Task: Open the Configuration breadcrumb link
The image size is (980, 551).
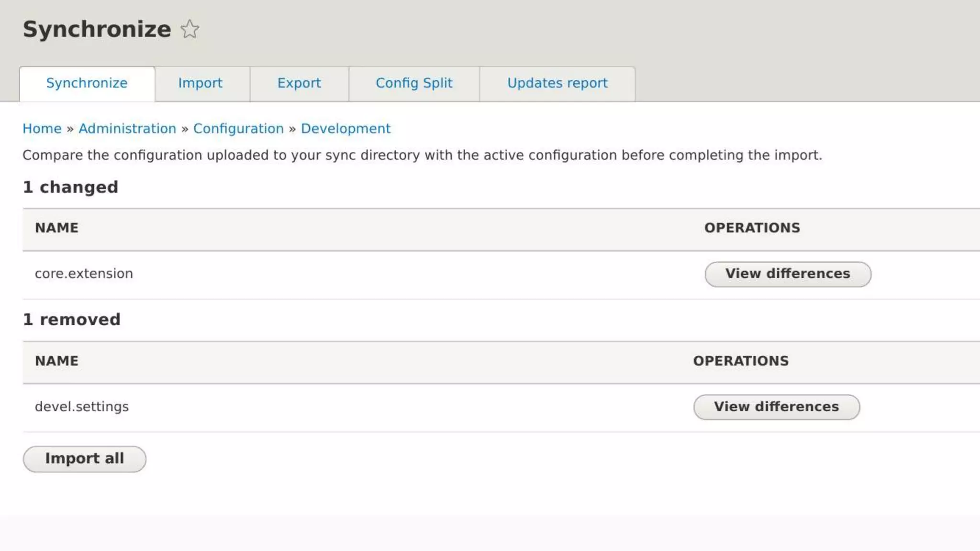Action: coord(238,129)
